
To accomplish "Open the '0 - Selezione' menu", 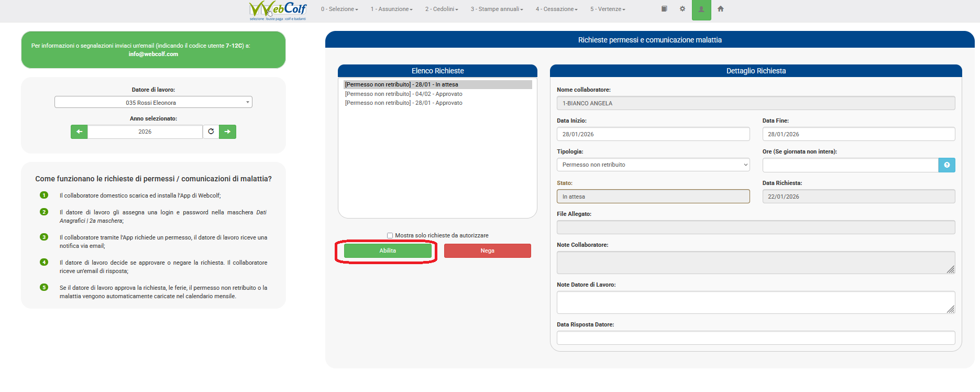I will tap(339, 9).
